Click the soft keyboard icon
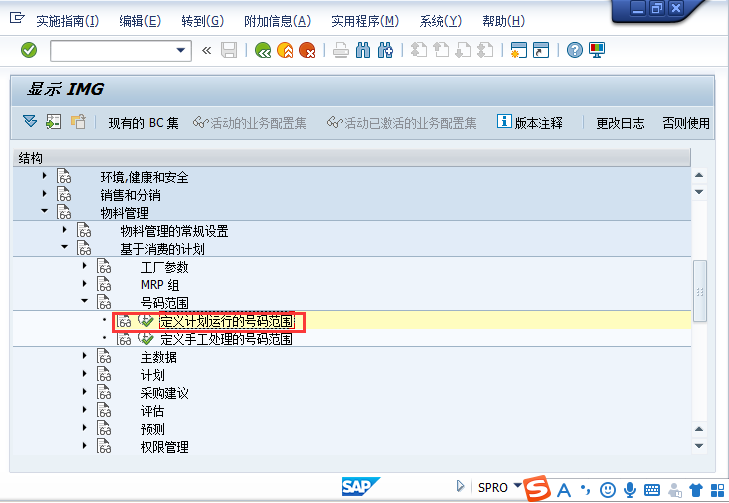This screenshot has width=729, height=503. [652, 490]
